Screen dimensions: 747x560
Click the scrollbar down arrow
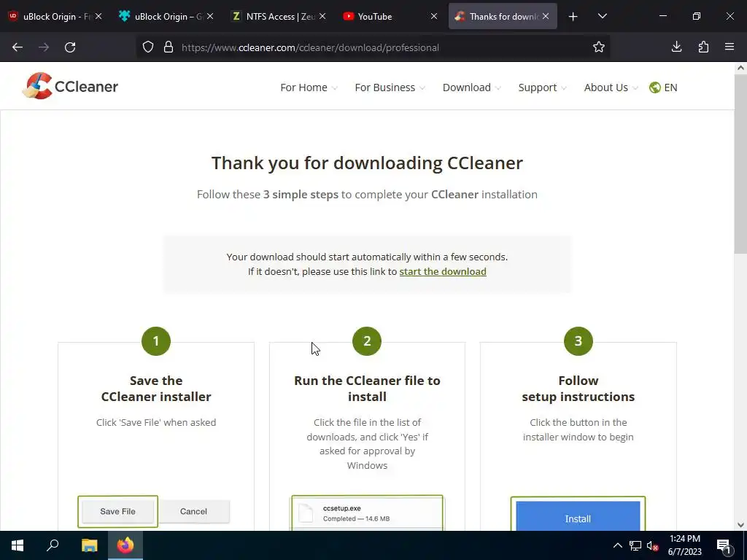tap(740, 525)
